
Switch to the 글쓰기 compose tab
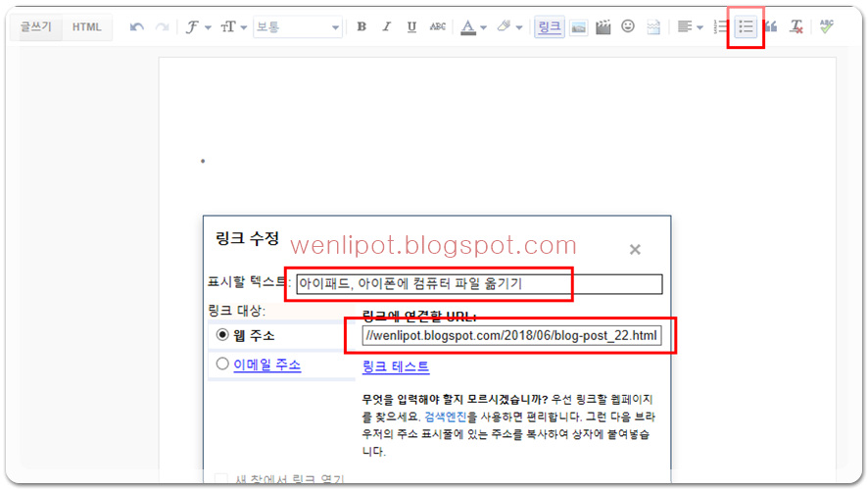(36, 26)
